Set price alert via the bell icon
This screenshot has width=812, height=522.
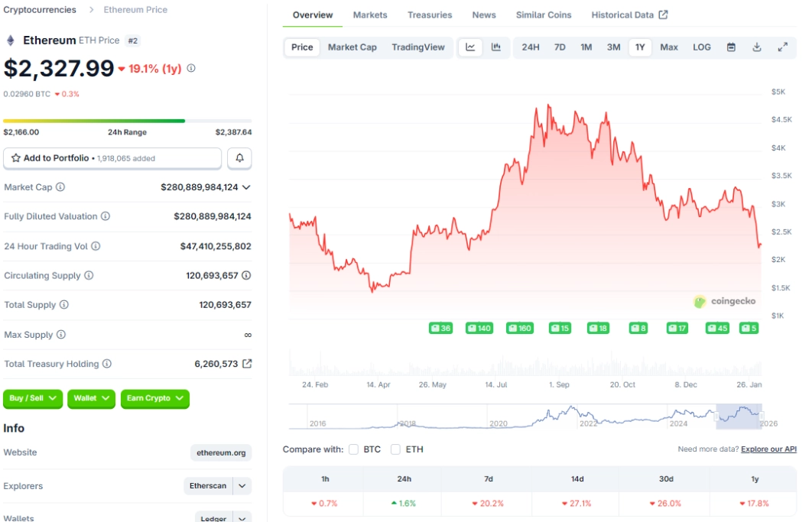(x=240, y=158)
